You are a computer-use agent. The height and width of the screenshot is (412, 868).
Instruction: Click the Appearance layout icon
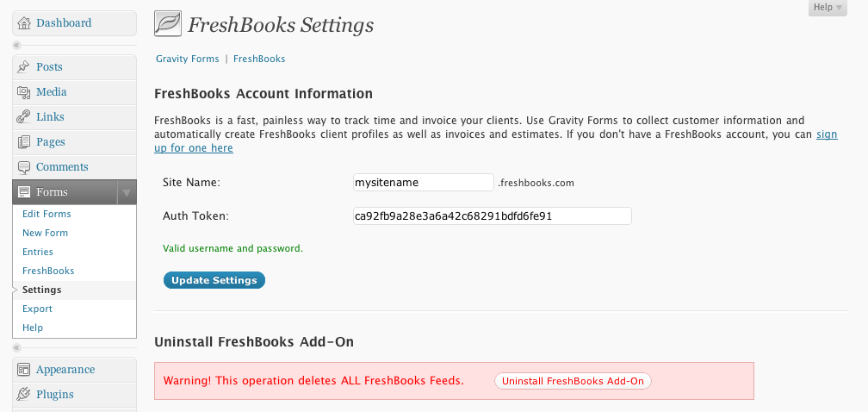pyautogui.click(x=23, y=370)
